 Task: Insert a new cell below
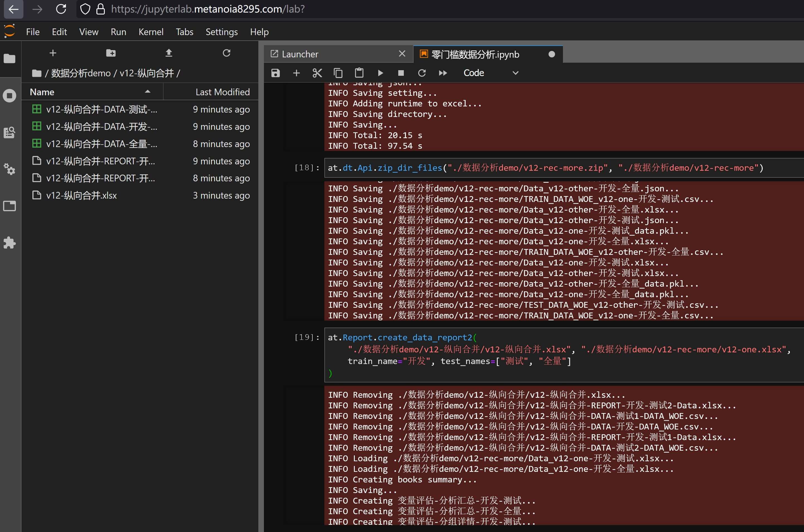pos(296,73)
